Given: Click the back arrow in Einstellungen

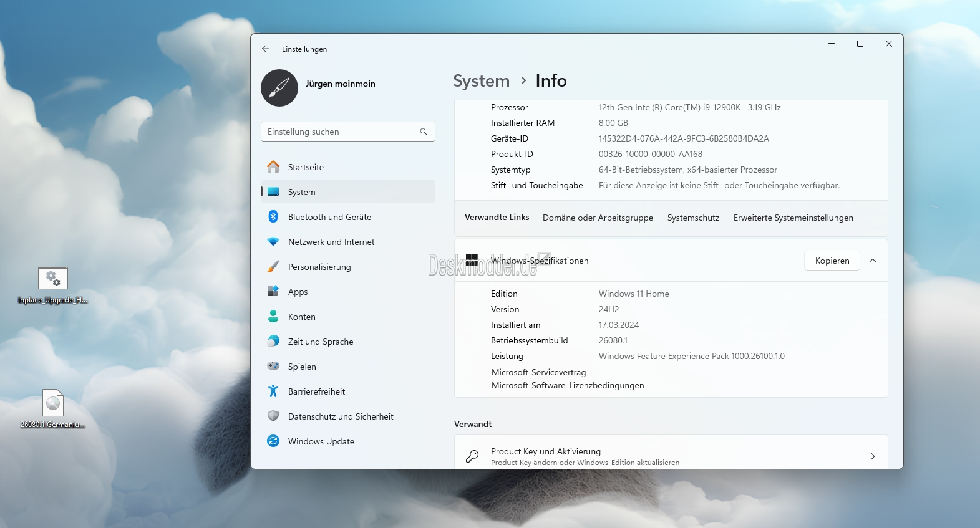Looking at the screenshot, I should (266, 49).
